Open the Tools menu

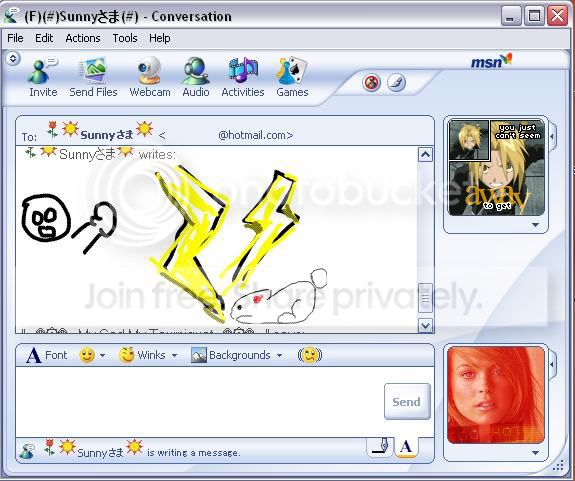point(125,38)
